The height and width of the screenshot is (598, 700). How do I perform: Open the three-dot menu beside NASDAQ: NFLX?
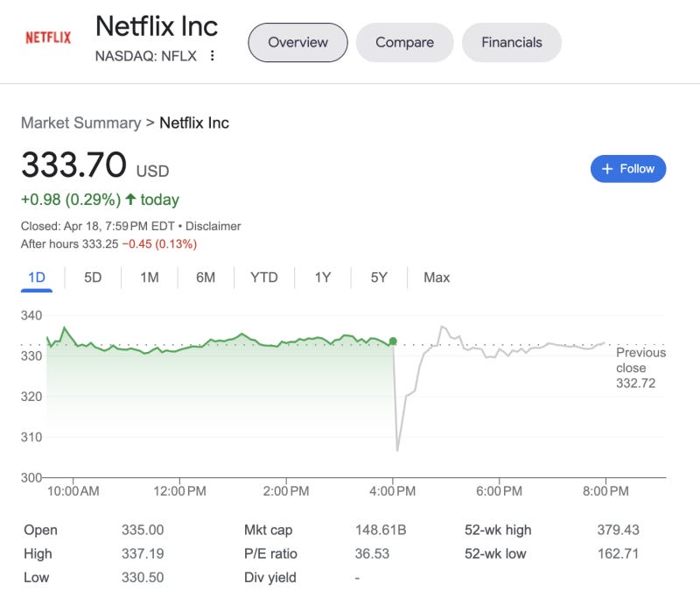coord(213,55)
